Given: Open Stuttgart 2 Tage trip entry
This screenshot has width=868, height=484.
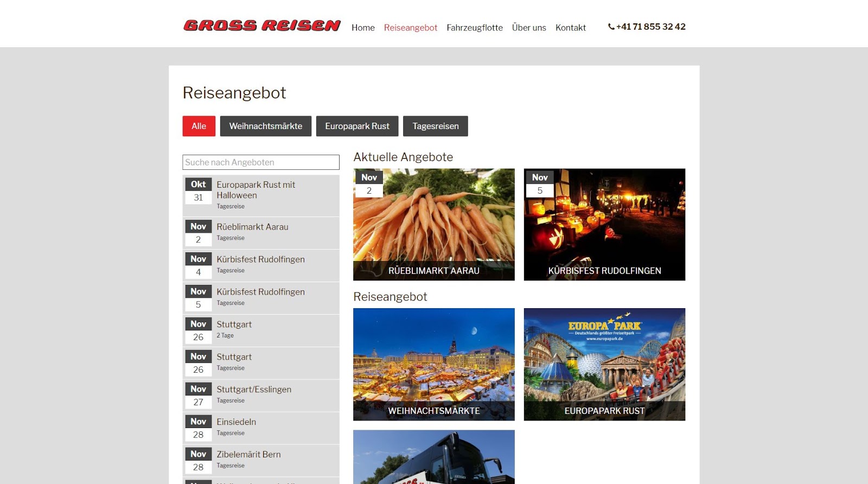Looking at the screenshot, I should [x=261, y=330].
